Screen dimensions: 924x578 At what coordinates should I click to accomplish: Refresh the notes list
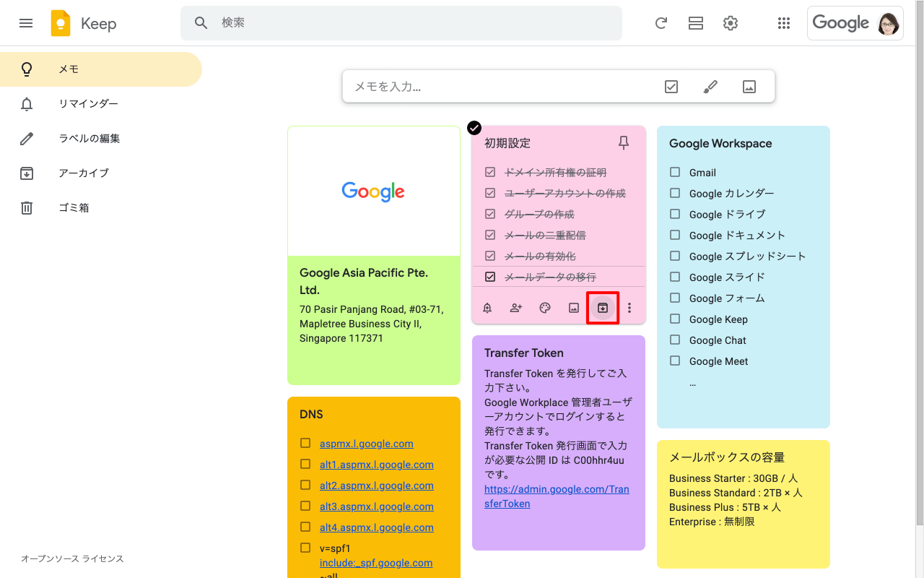click(661, 23)
